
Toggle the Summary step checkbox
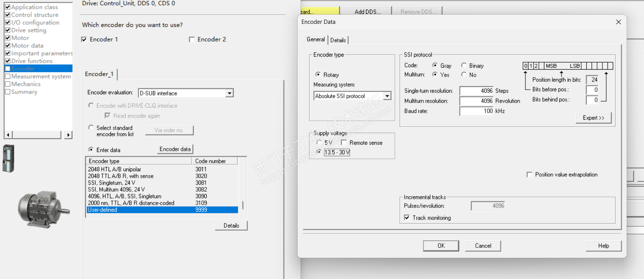pyautogui.click(x=7, y=92)
